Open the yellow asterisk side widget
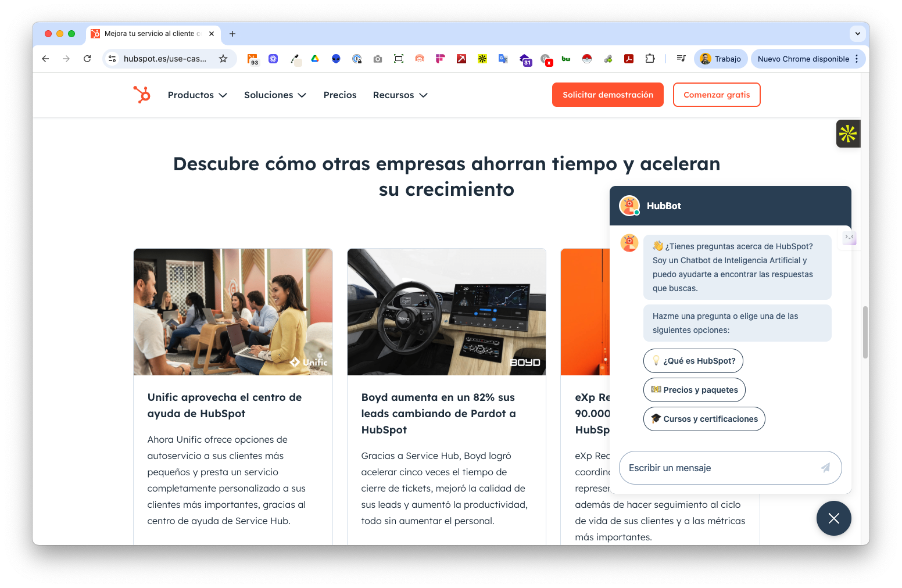The height and width of the screenshot is (588, 902). [848, 134]
